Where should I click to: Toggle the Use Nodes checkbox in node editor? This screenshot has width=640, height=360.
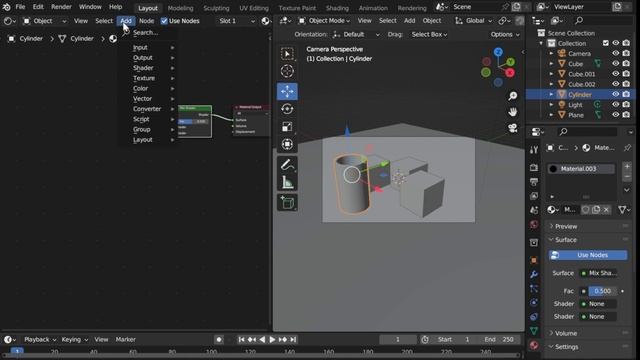click(x=164, y=21)
